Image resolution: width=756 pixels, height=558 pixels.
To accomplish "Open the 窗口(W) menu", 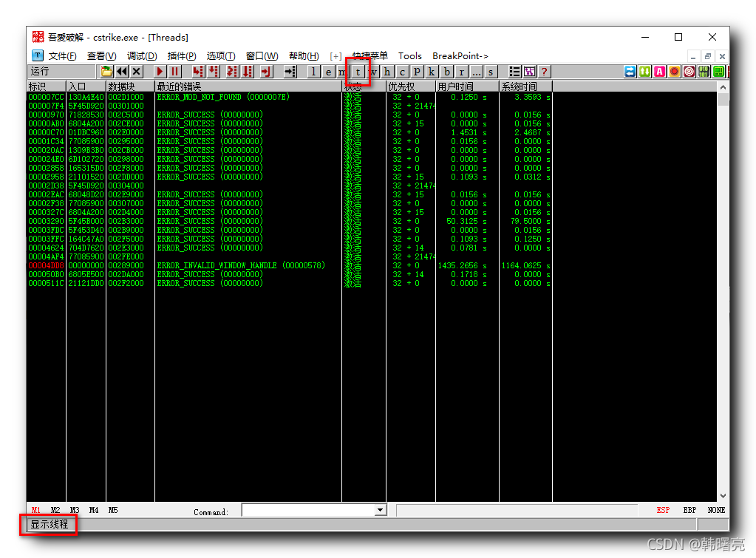I will (x=262, y=56).
